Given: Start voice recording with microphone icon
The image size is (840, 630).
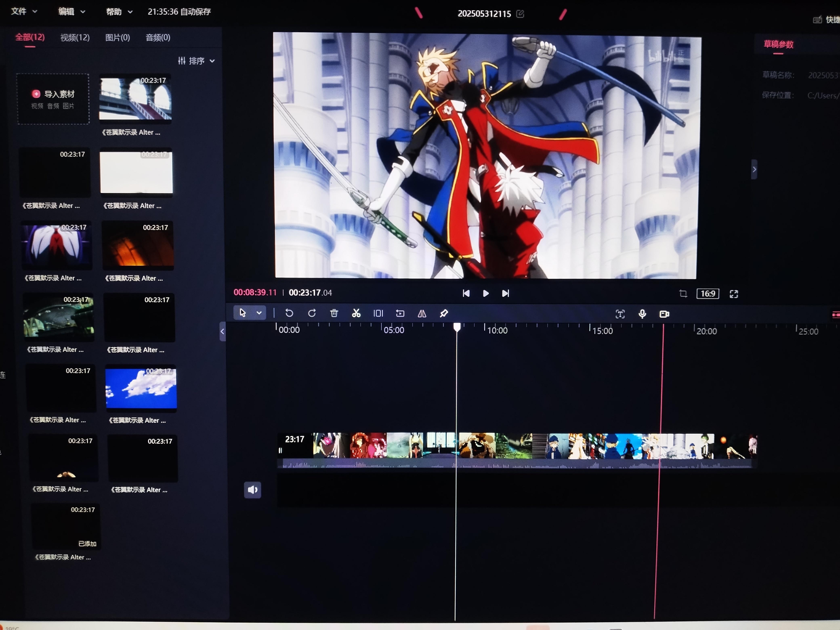Looking at the screenshot, I should click(x=642, y=314).
